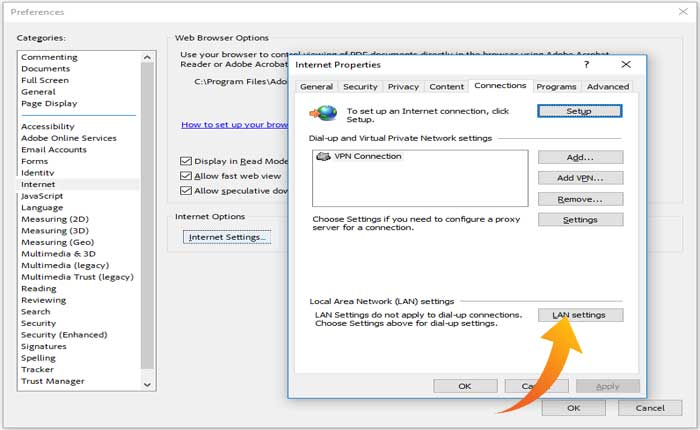This screenshot has width=700, height=430.
Task: Select the Measuring (3D) category
Action: 55,231
